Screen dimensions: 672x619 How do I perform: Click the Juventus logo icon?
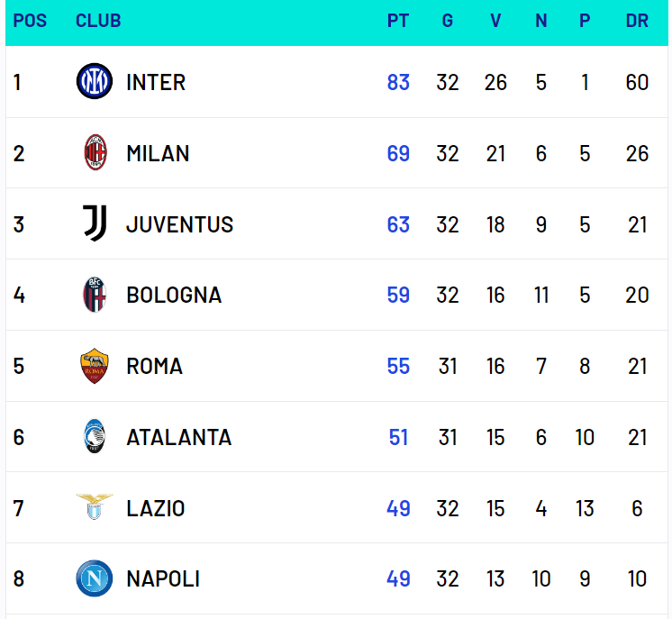point(95,223)
